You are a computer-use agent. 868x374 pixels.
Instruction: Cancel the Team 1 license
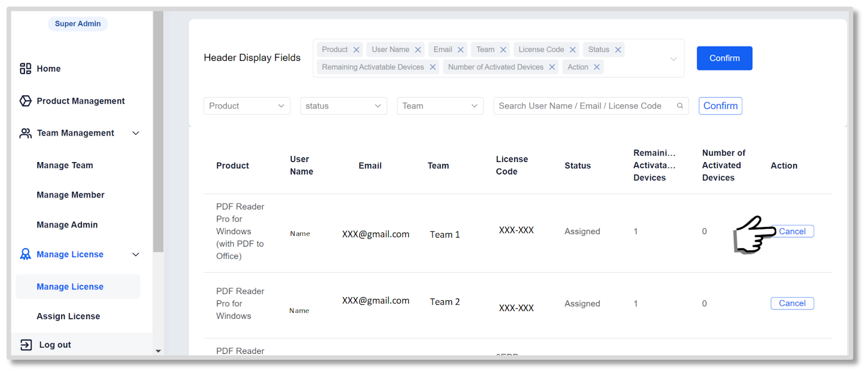(x=792, y=231)
